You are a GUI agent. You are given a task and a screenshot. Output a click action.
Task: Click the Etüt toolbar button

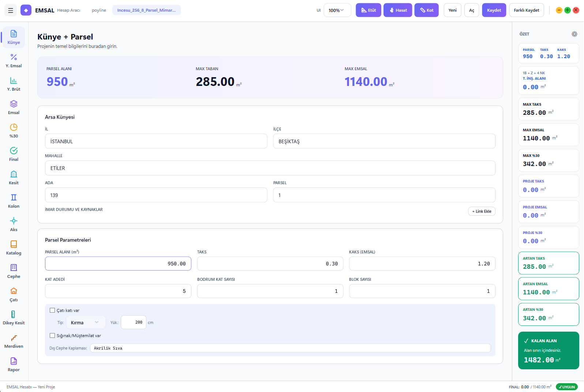(368, 10)
